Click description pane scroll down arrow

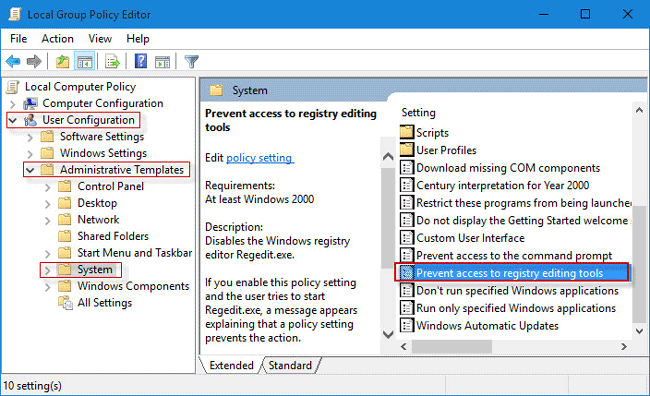pyautogui.click(x=388, y=334)
